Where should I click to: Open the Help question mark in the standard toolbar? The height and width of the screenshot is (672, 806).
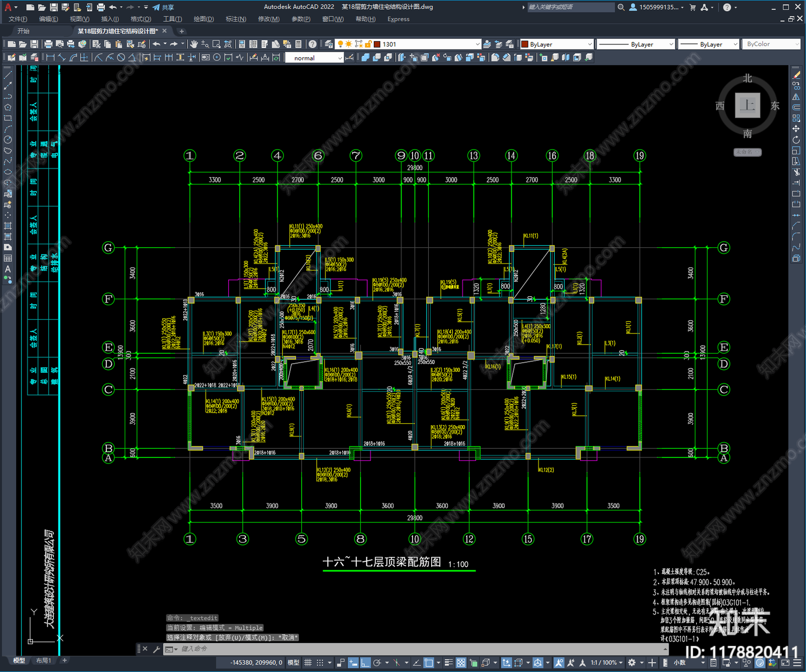click(313, 44)
